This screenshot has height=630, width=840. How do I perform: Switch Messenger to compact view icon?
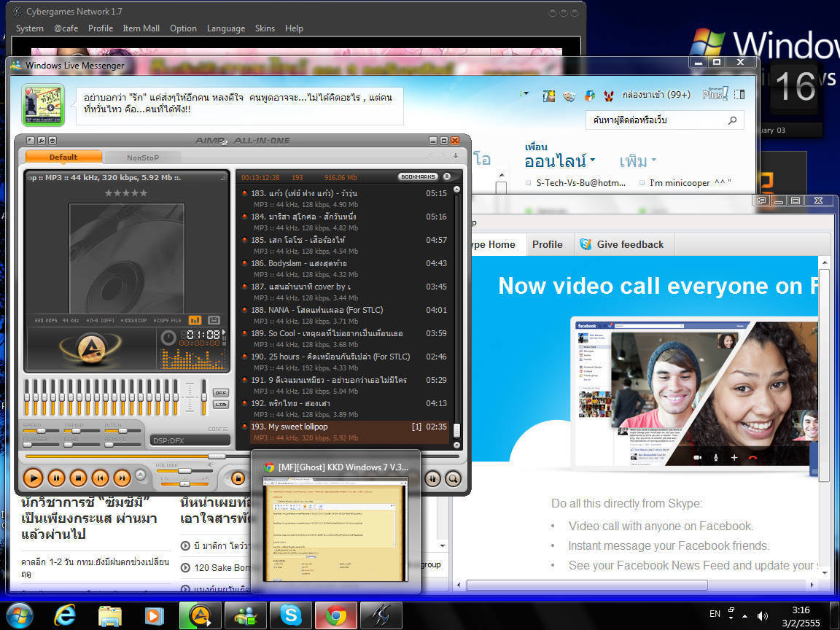(x=739, y=94)
